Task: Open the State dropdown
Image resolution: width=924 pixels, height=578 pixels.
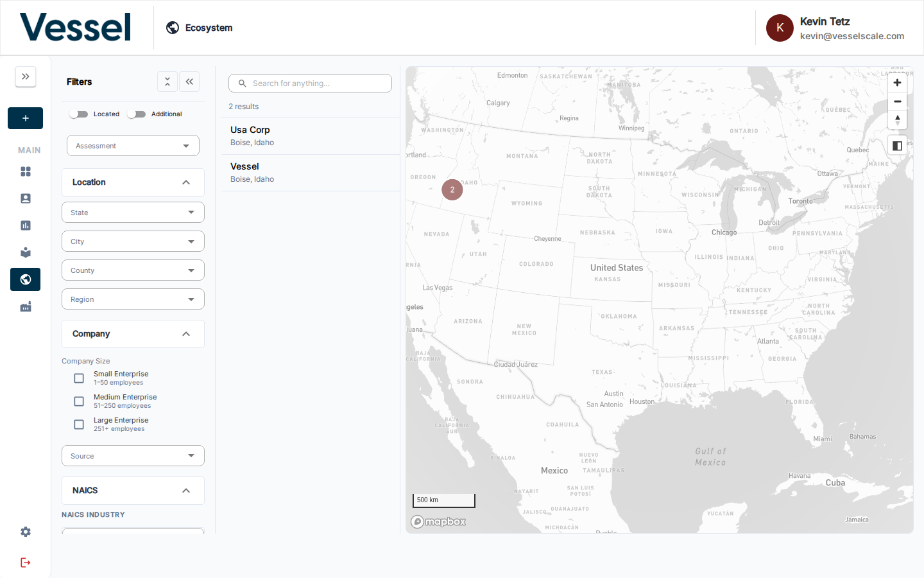Action: (133, 213)
